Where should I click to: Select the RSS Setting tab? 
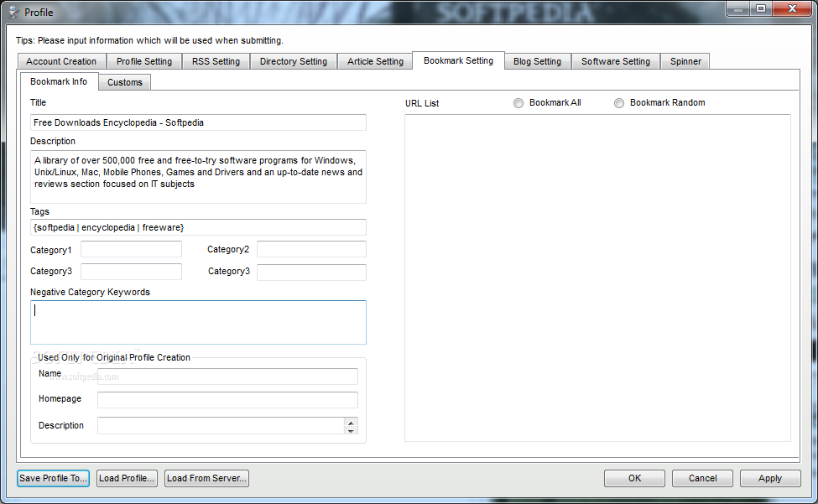click(x=216, y=61)
